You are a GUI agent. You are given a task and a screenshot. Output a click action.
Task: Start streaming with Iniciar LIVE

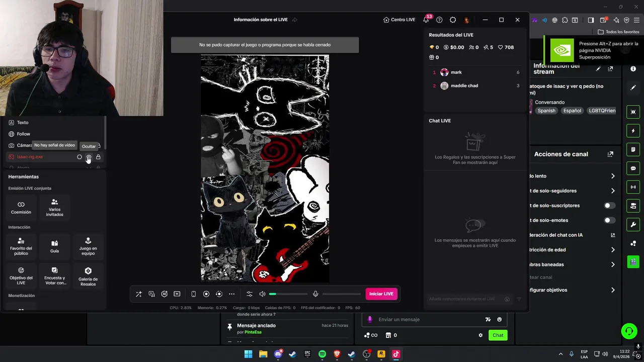pos(381,294)
